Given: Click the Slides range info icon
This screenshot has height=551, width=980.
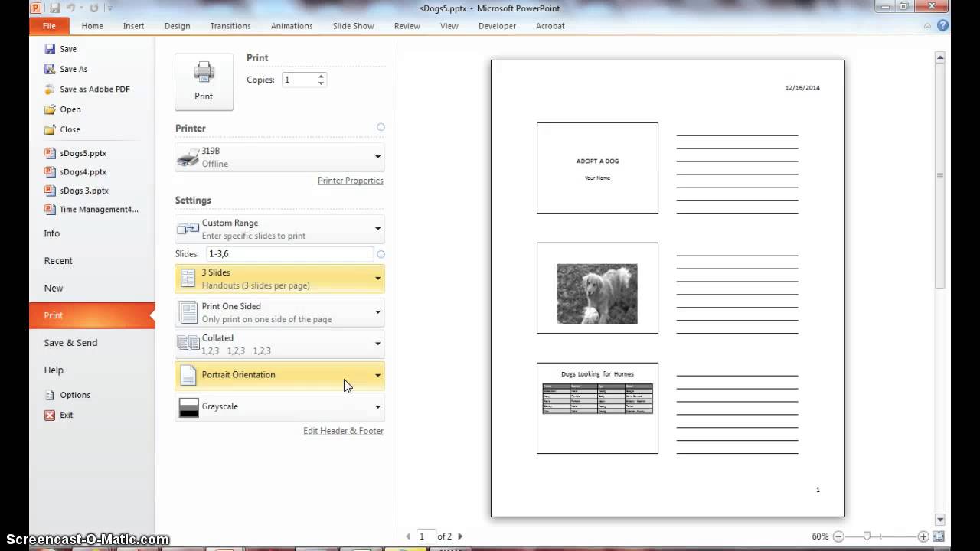Looking at the screenshot, I should click(x=381, y=254).
